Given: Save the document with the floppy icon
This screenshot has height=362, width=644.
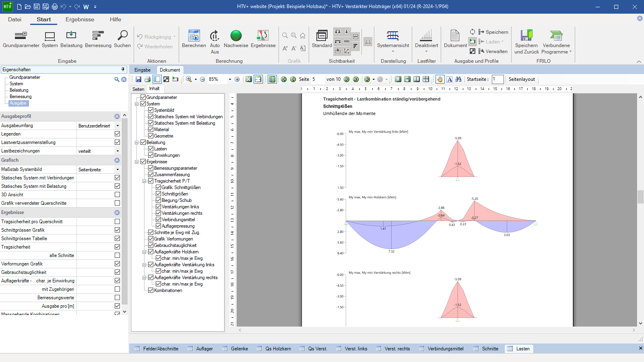Looking at the screenshot, I should pos(138,79).
